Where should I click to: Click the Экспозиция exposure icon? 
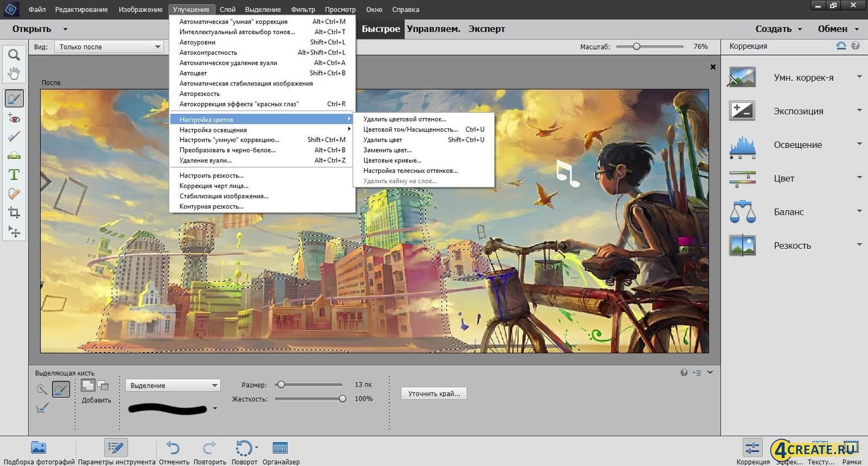(742, 111)
